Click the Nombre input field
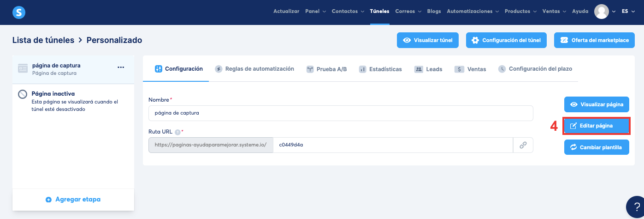The height and width of the screenshot is (219, 644). (341, 113)
